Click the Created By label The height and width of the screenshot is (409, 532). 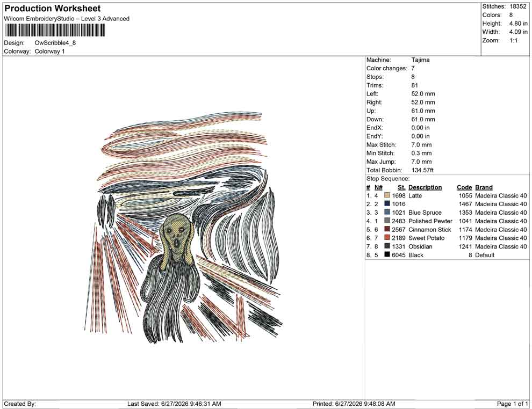(x=20, y=404)
